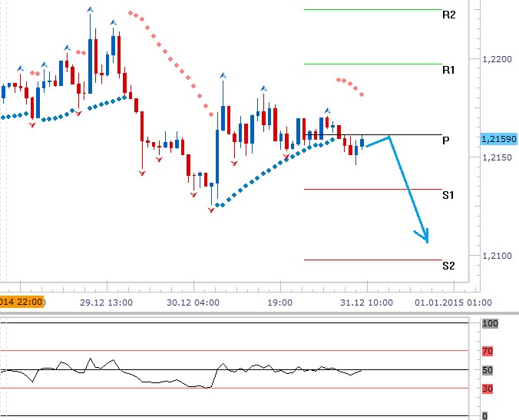Select the red SAR dots above the latest candles
This screenshot has height=420, width=519.
[x=350, y=85]
